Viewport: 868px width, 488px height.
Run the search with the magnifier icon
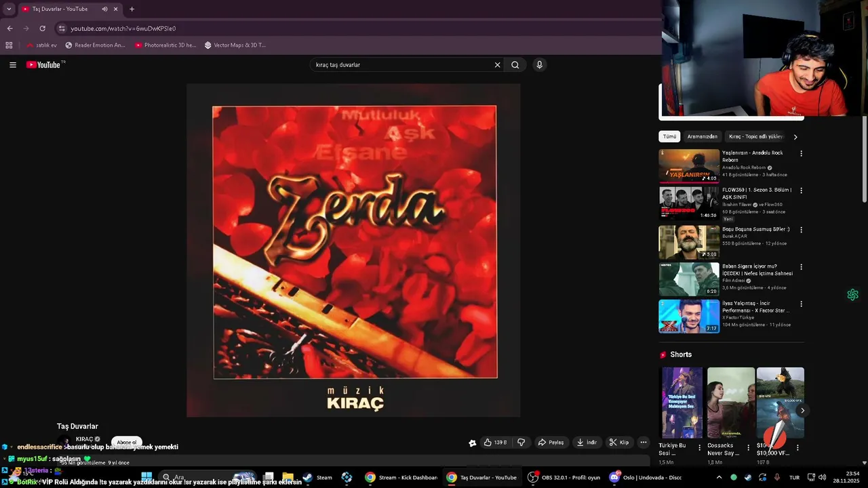[x=515, y=65]
